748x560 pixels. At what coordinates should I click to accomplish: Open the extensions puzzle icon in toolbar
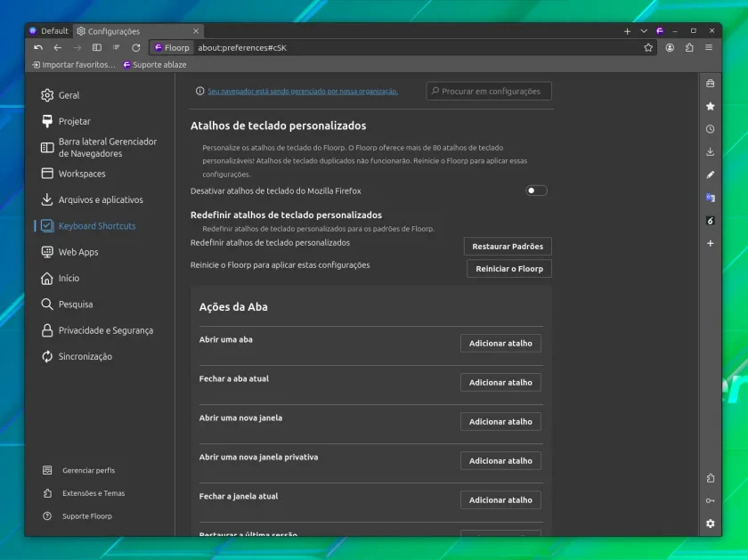689,48
